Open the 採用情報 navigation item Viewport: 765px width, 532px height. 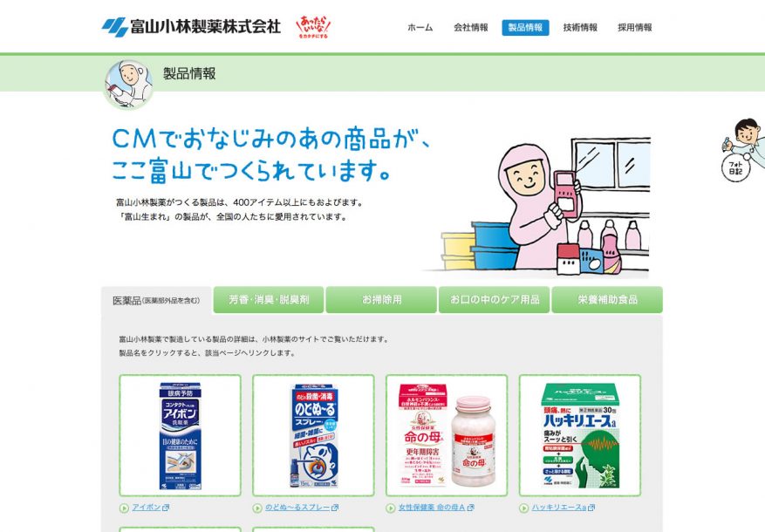(635, 27)
